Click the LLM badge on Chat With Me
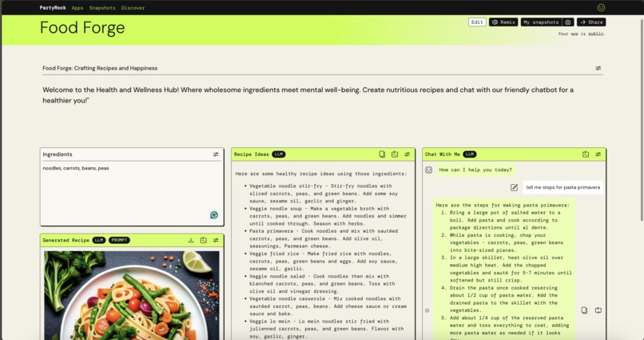Screen dimensions: 644x340 tap(470, 154)
